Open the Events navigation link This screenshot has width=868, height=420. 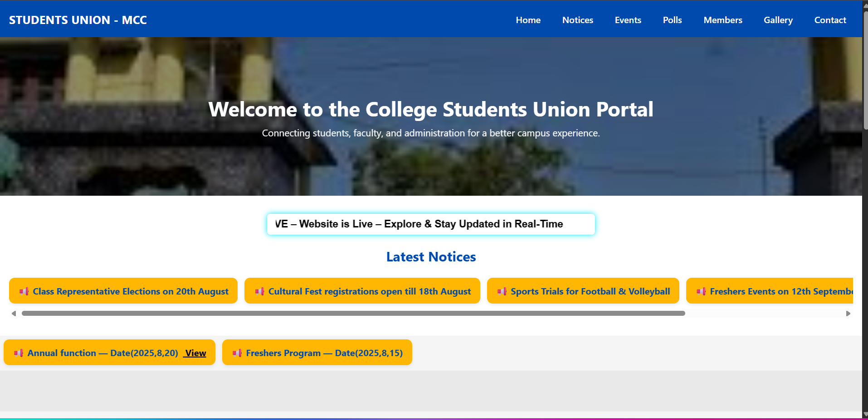pos(628,20)
